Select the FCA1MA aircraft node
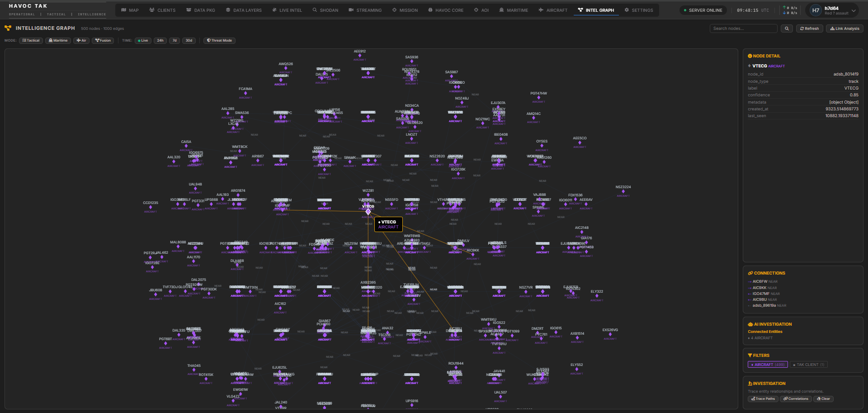Image resolution: width=868 pixels, height=413 pixels. click(x=245, y=93)
